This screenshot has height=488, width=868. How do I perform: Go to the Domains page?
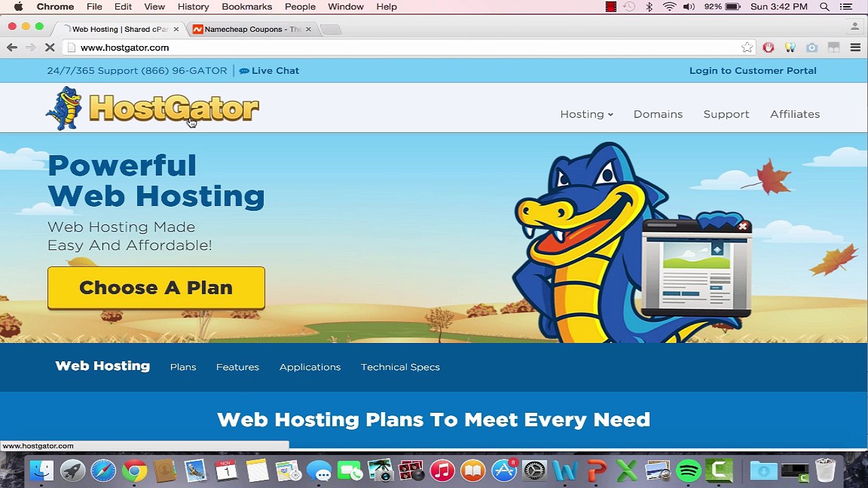click(x=658, y=114)
